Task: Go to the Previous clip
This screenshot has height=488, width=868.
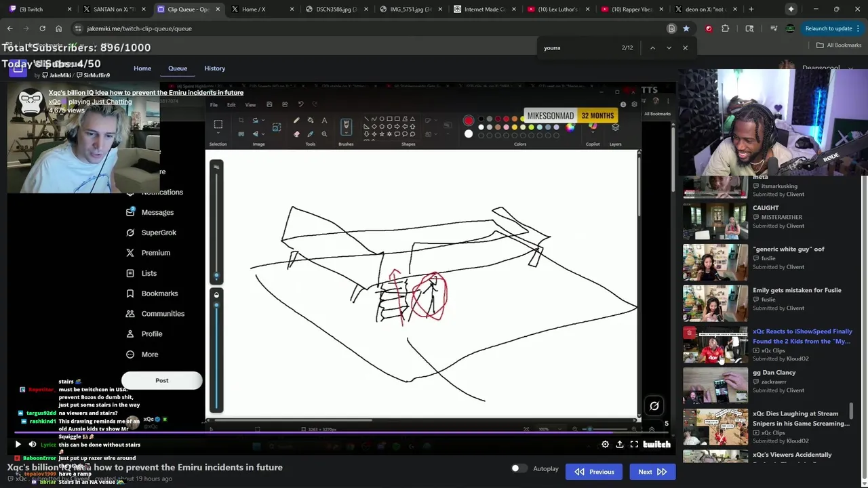Action: (x=594, y=472)
